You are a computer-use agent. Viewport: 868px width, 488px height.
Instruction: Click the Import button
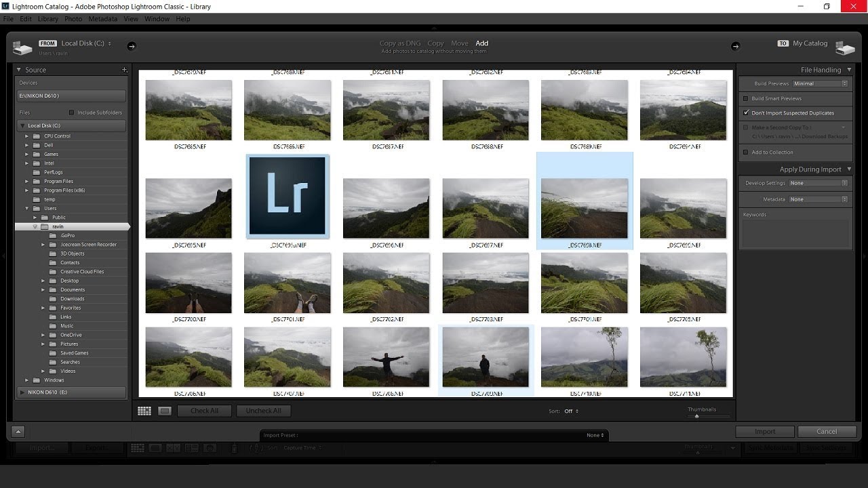pyautogui.click(x=765, y=432)
